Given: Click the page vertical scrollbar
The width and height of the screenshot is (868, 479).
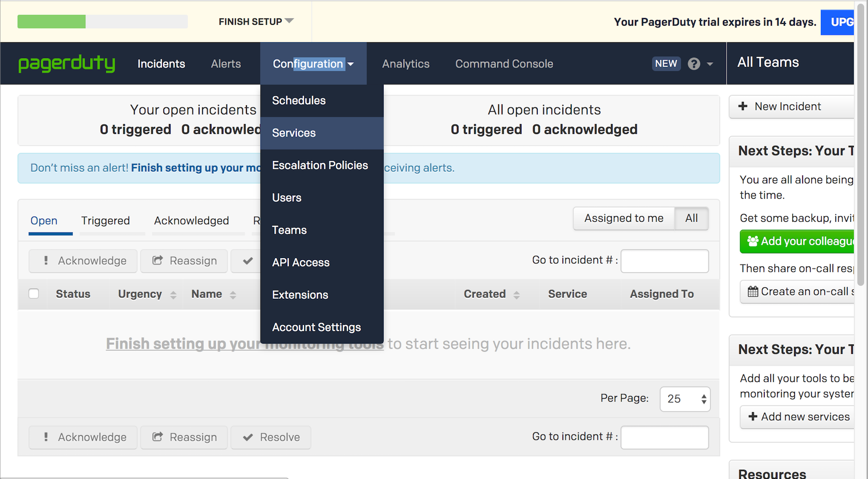Looking at the screenshot, I should click(860, 146).
